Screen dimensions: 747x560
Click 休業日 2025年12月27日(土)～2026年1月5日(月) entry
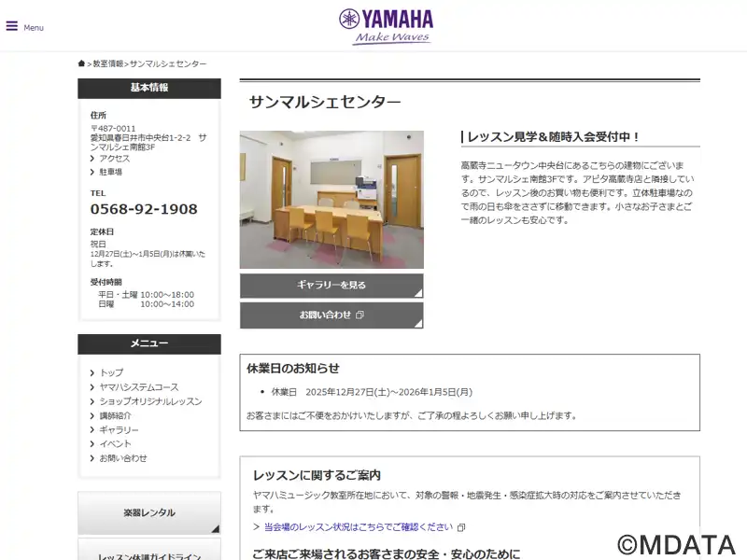(372, 392)
